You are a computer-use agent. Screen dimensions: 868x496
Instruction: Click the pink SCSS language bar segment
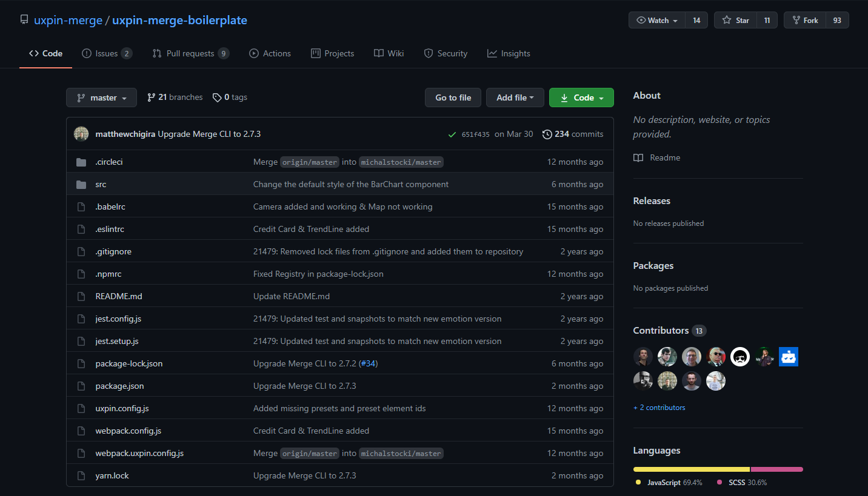(x=777, y=469)
